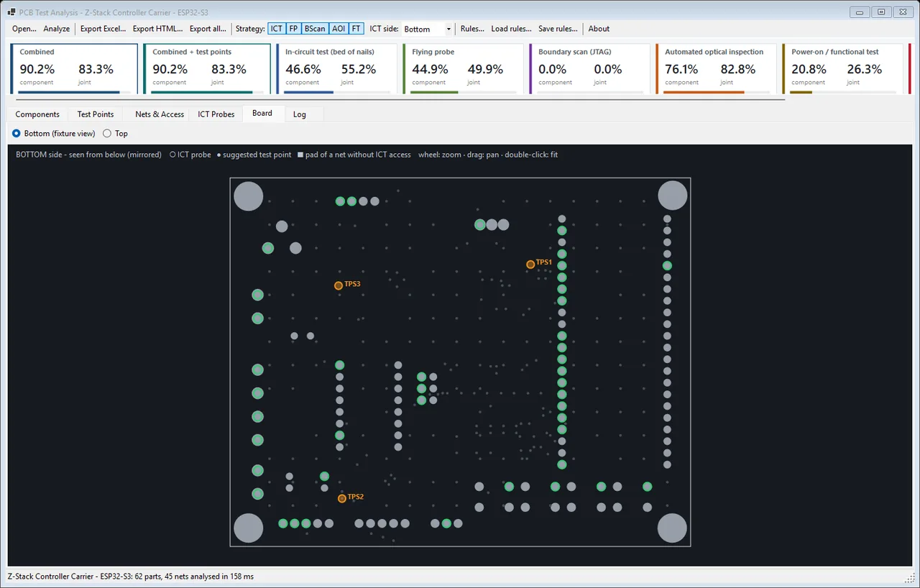The height and width of the screenshot is (588, 920).
Task: Switch to the Components tab
Action: click(37, 114)
